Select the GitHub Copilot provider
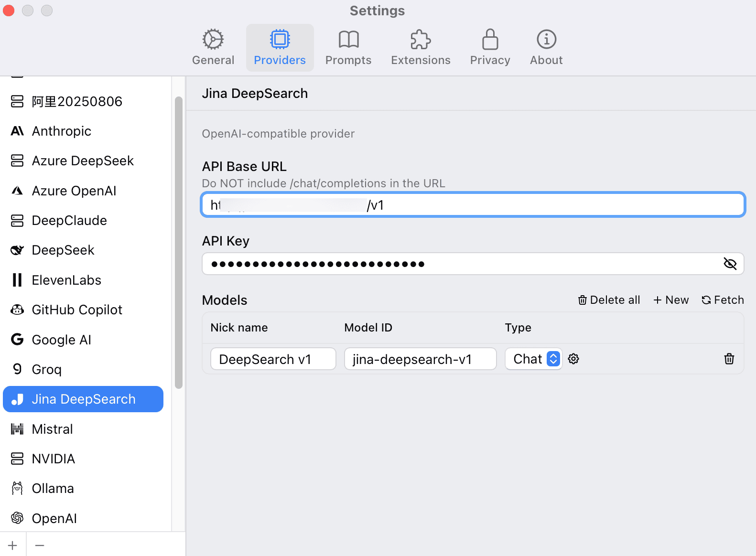Screen dimensions: 756x556 [x=83, y=310]
